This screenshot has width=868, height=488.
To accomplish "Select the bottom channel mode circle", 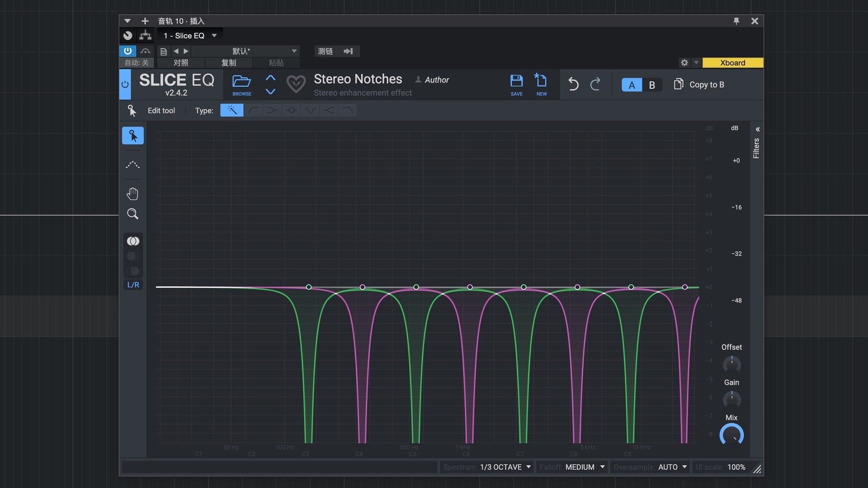I will coord(133,271).
